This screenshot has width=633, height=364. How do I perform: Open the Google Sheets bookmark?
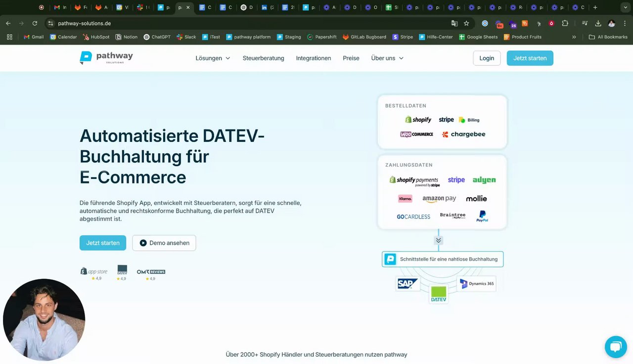tap(478, 37)
